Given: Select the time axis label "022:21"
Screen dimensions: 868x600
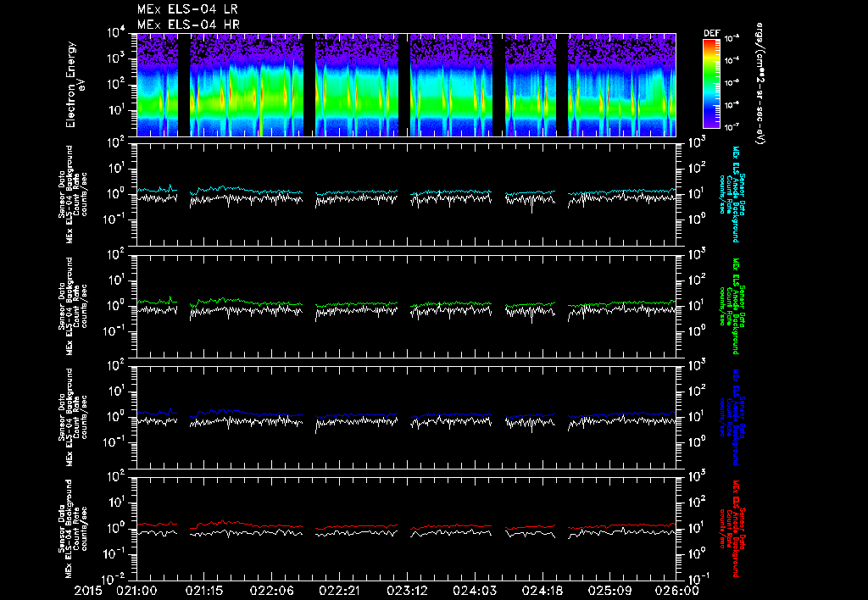Looking at the screenshot, I should click(339, 591).
